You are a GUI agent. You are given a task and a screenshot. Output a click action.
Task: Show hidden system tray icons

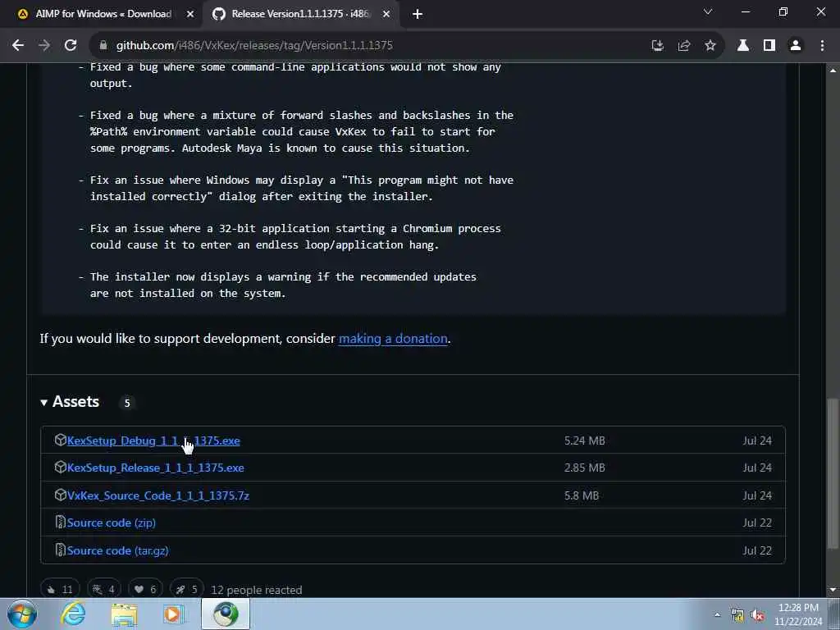(717, 615)
